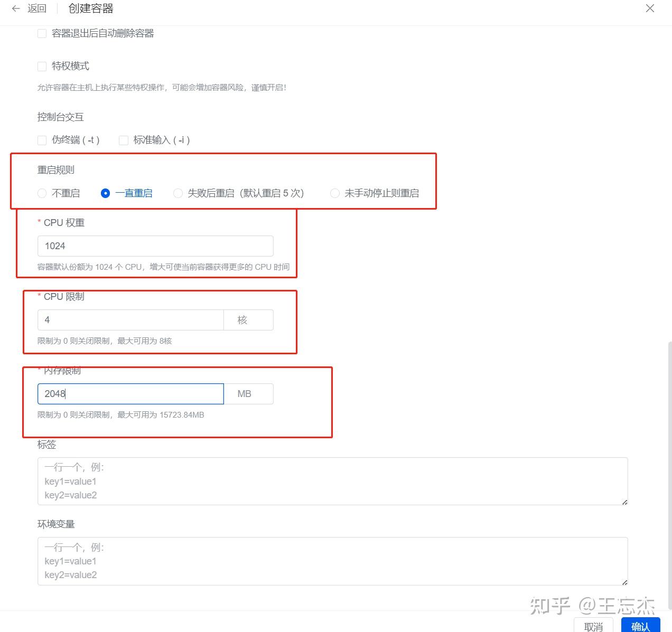The height and width of the screenshot is (632, 672).
Task: Click inside the 标签 labels textarea
Action: [x=332, y=481]
